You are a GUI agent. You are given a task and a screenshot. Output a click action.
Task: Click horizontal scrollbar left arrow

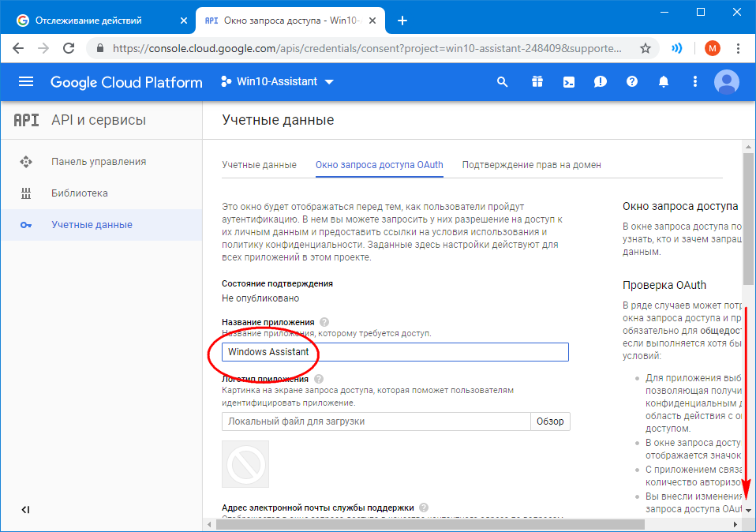click(x=209, y=524)
